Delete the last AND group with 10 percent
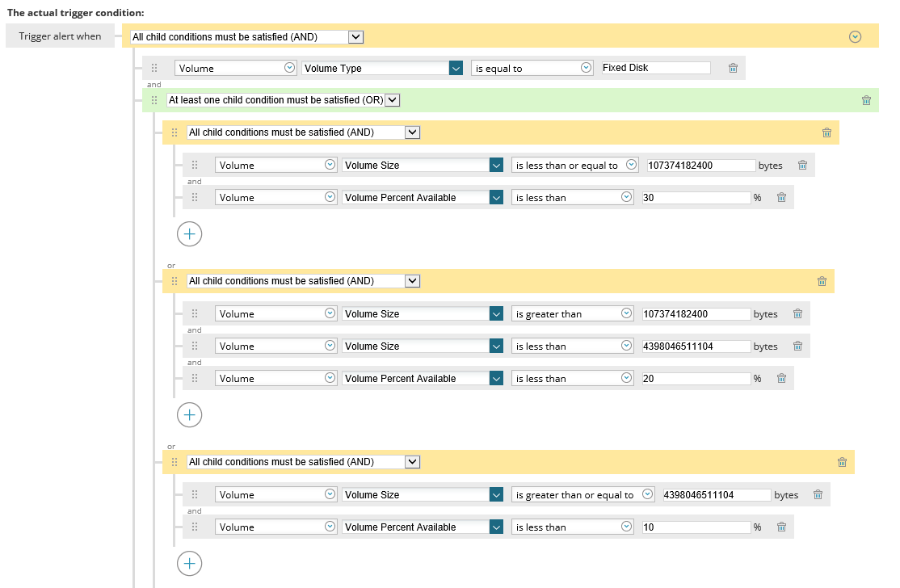 [842, 463]
